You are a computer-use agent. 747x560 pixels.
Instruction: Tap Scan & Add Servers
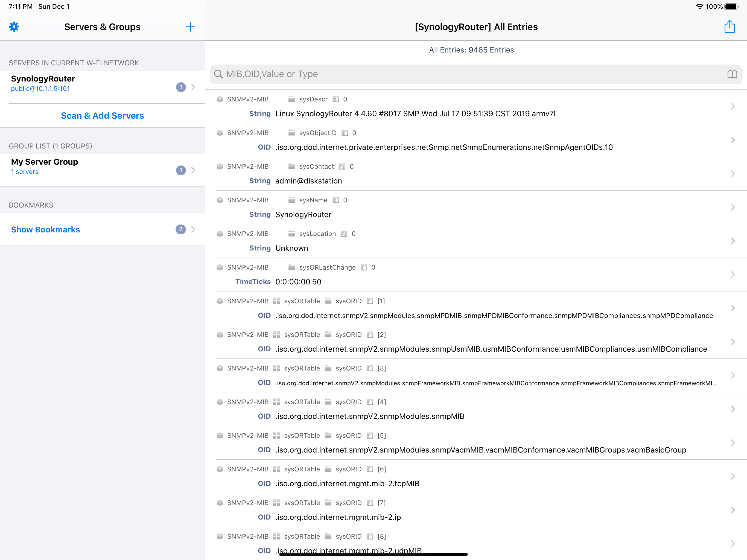coord(102,115)
